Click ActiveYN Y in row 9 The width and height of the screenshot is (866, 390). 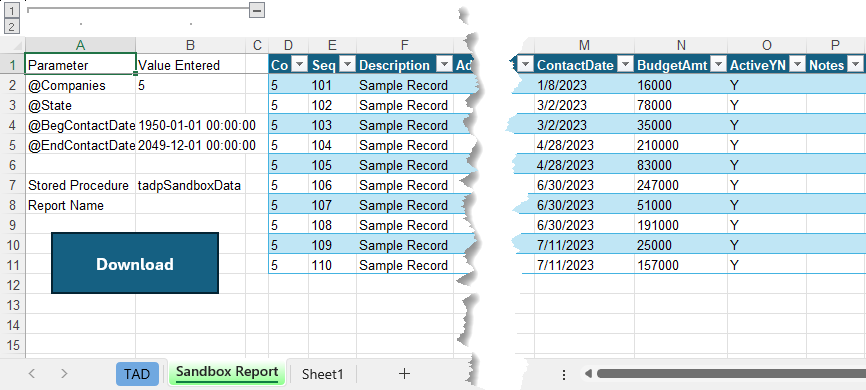767,225
